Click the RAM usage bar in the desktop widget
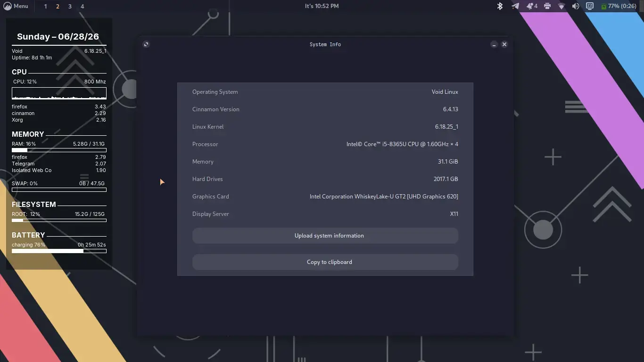 click(59, 150)
